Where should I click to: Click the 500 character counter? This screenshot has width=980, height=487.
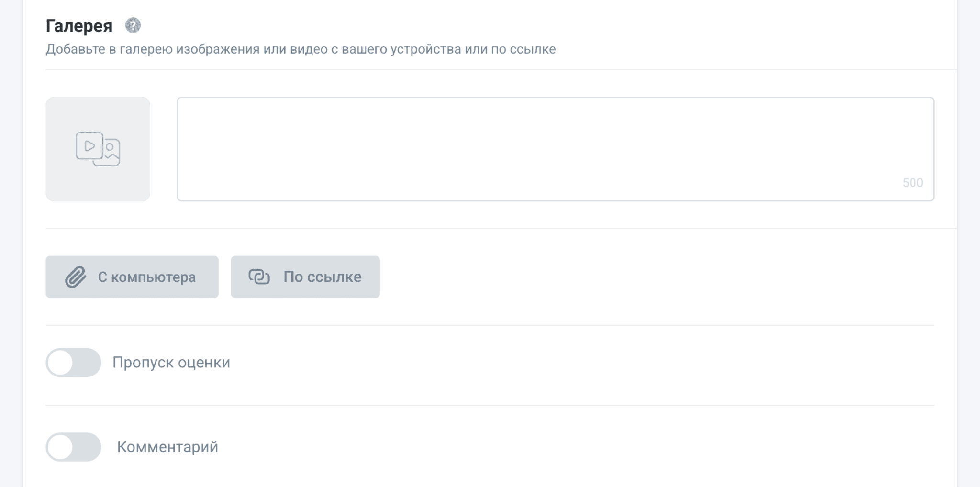(913, 183)
